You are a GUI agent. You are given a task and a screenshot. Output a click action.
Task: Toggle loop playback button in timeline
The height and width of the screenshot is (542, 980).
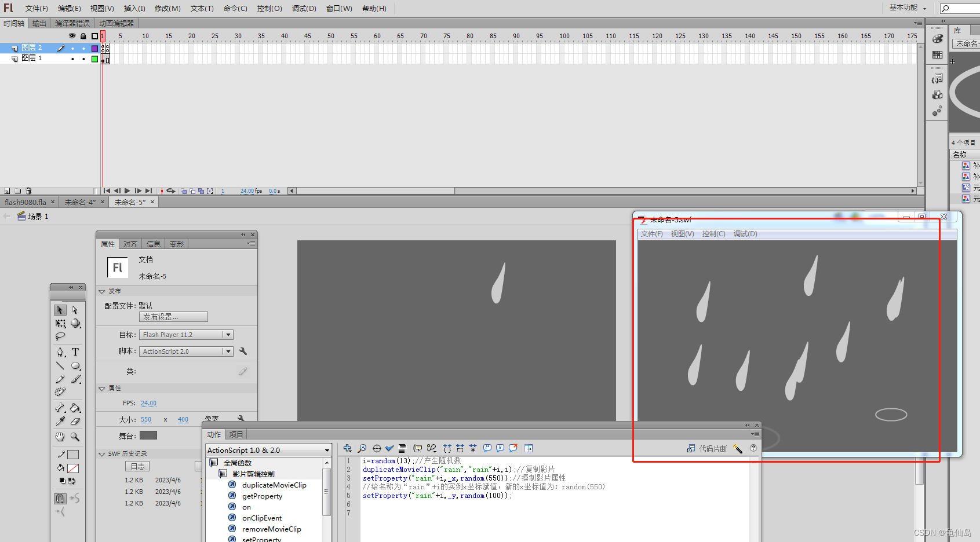pyautogui.click(x=171, y=191)
